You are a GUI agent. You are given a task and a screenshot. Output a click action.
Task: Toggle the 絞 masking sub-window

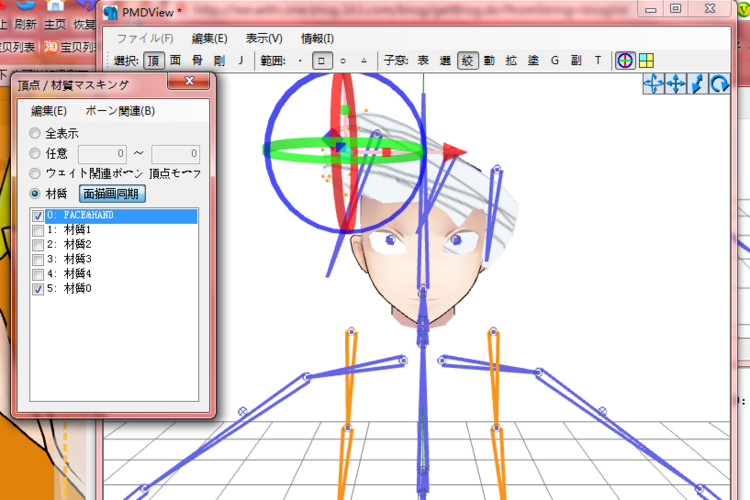pos(467,61)
